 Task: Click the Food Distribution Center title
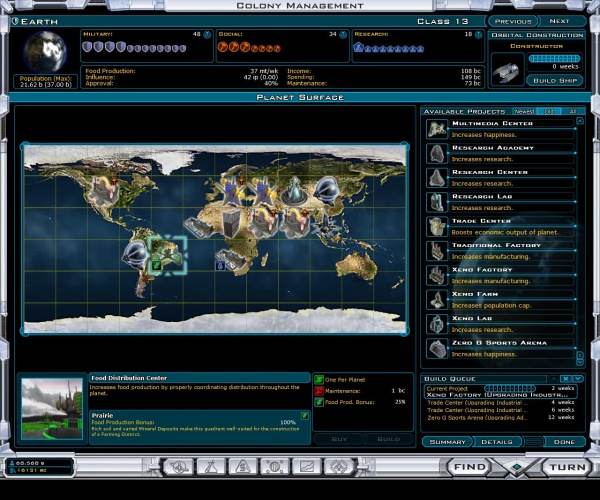point(129,378)
